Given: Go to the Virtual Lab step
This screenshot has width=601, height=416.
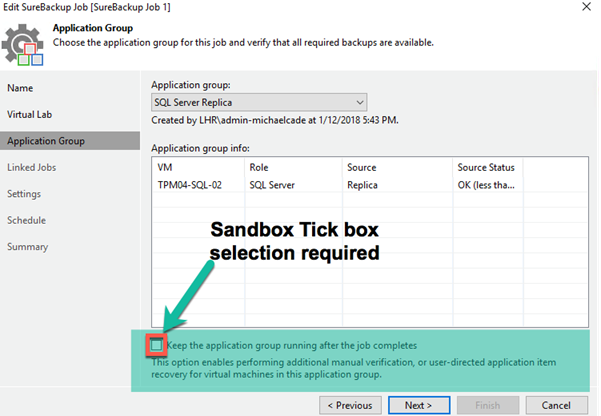Looking at the screenshot, I should click(30, 115).
